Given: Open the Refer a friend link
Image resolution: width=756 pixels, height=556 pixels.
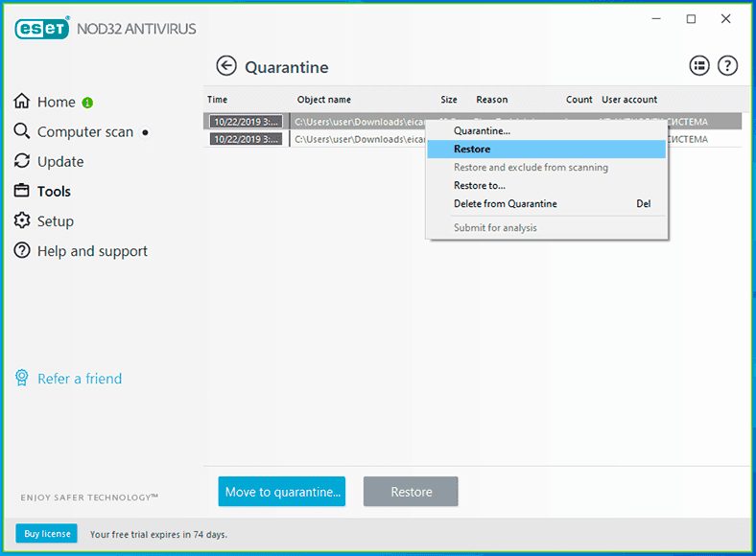Looking at the screenshot, I should tap(80, 379).
